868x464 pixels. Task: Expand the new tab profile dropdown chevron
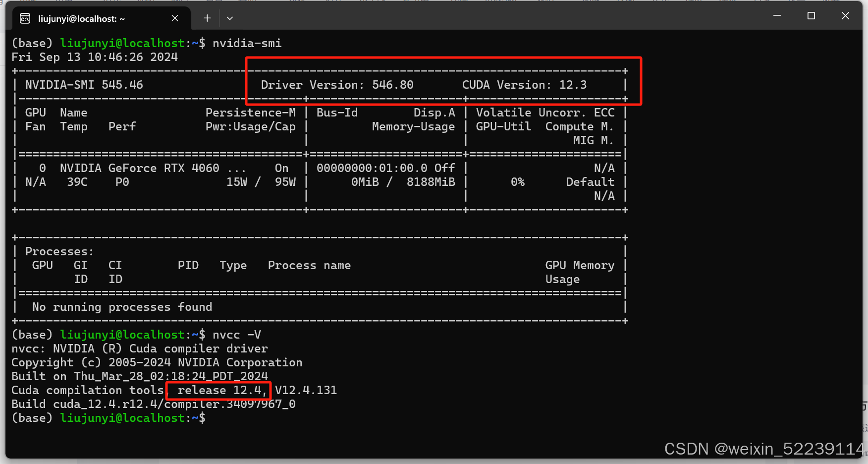tap(230, 18)
